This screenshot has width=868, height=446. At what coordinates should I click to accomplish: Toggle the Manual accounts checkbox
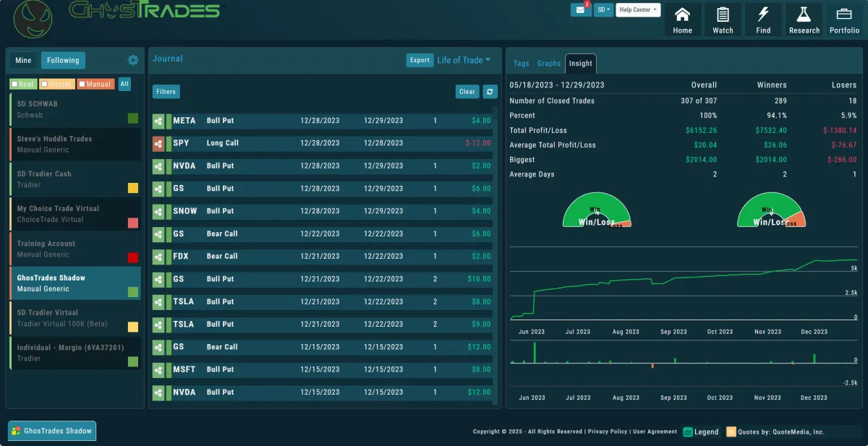pyautogui.click(x=82, y=85)
